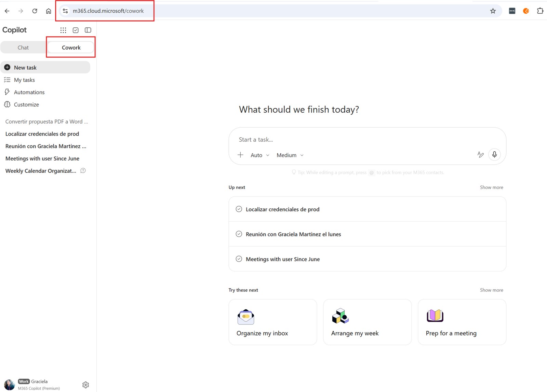Focus the Start a task input field

367,140
